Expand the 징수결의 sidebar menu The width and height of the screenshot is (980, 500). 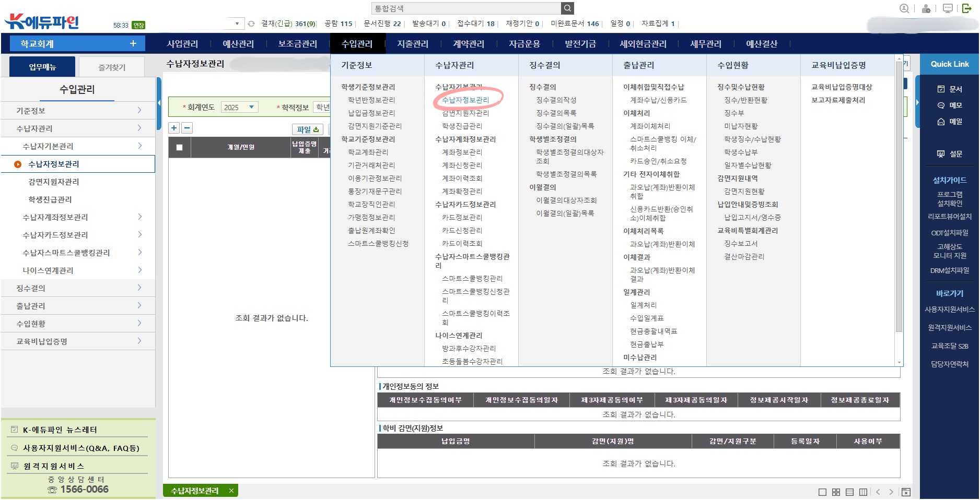[x=78, y=288]
